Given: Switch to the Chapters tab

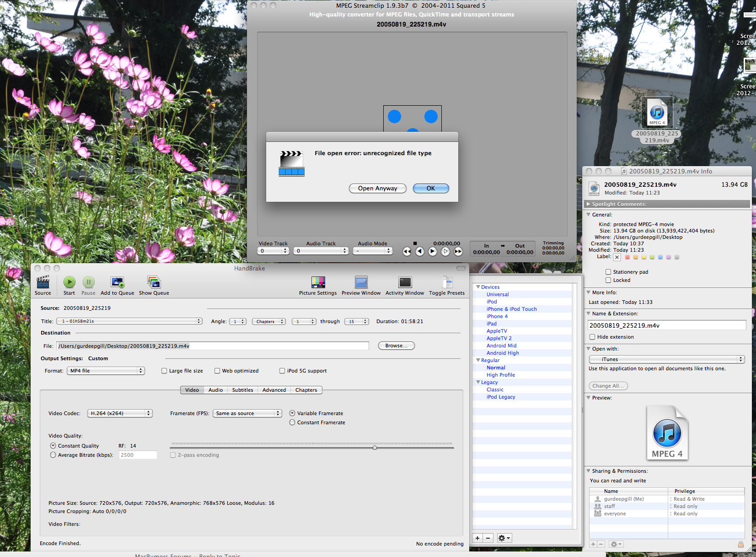Looking at the screenshot, I should [306, 390].
